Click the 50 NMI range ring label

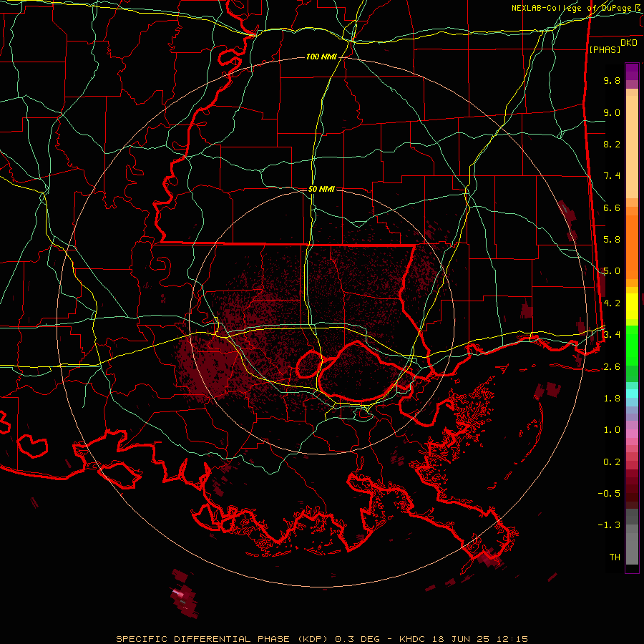tap(321, 189)
